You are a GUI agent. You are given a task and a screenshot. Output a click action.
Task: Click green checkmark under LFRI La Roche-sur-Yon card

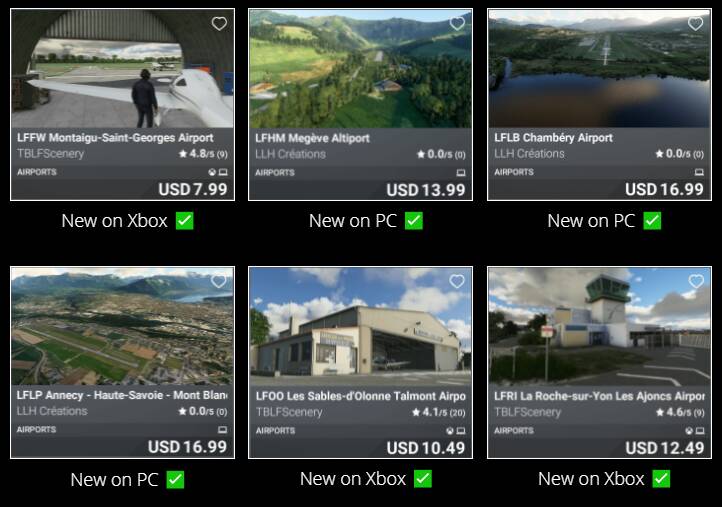pos(661,479)
